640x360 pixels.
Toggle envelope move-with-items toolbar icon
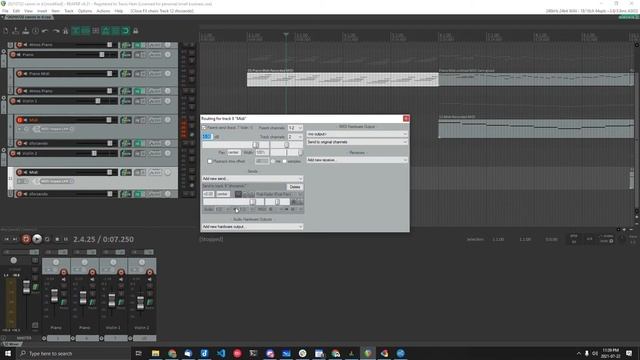(x=106, y=31)
